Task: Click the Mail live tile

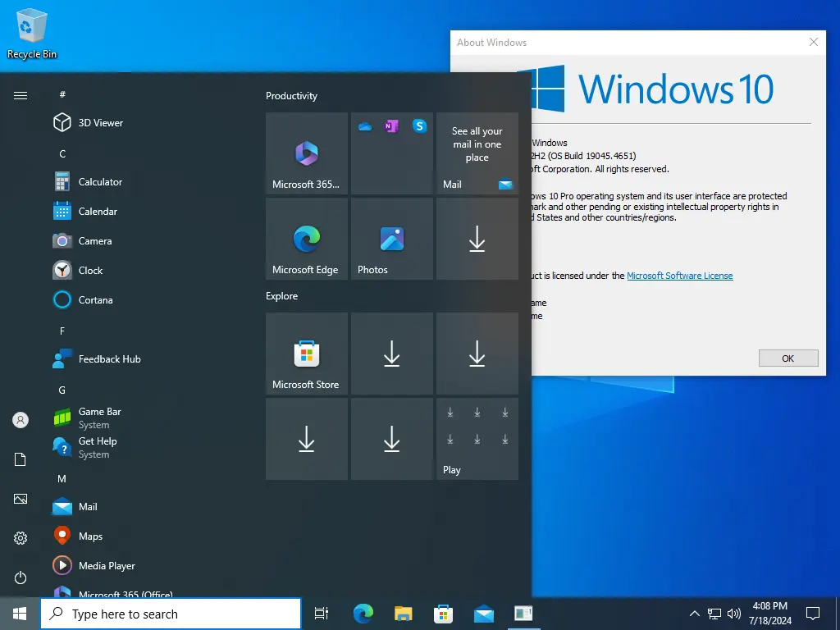Action: [x=477, y=153]
